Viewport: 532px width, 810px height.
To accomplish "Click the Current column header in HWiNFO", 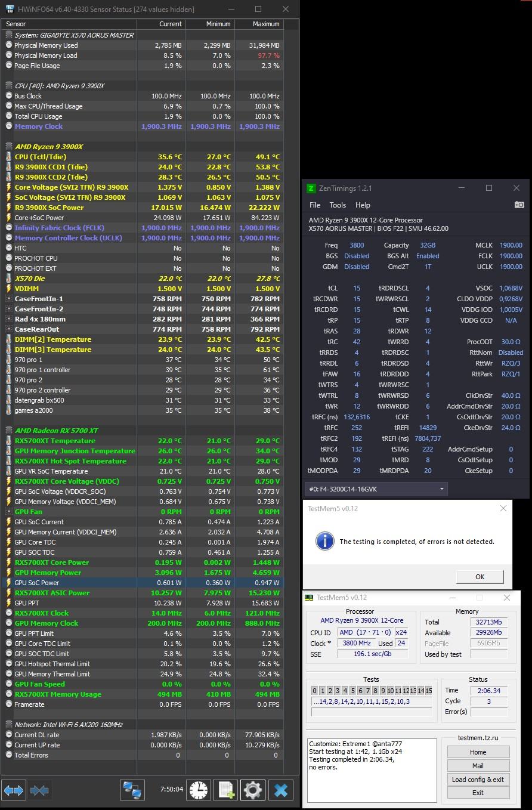I will click(x=162, y=24).
